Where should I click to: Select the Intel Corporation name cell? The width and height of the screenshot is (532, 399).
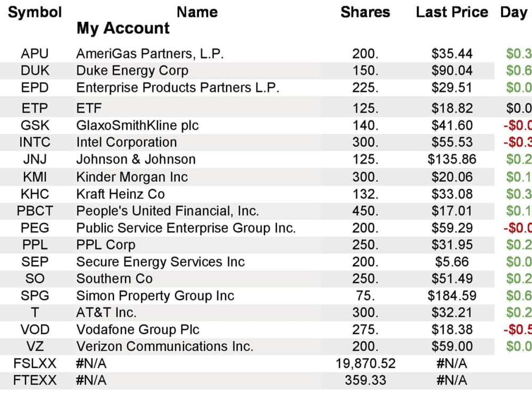pyautogui.click(x=126, y=142)
